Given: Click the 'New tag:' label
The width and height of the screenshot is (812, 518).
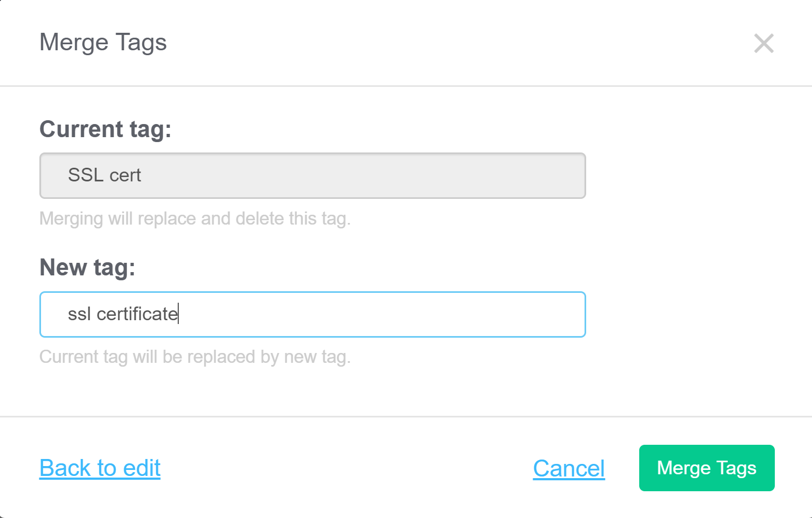Looking at the screenshot, I should click(87, 268).
